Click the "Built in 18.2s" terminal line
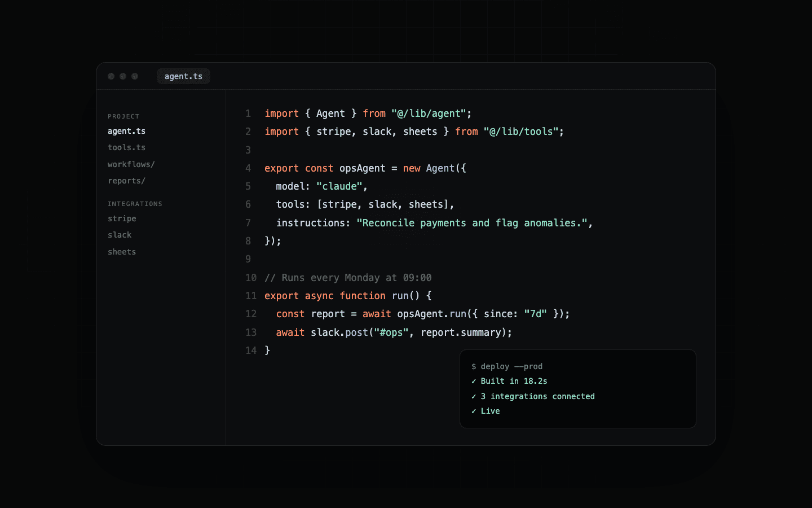The height and width of the screenshot is (508, 812). click(509, 381)
